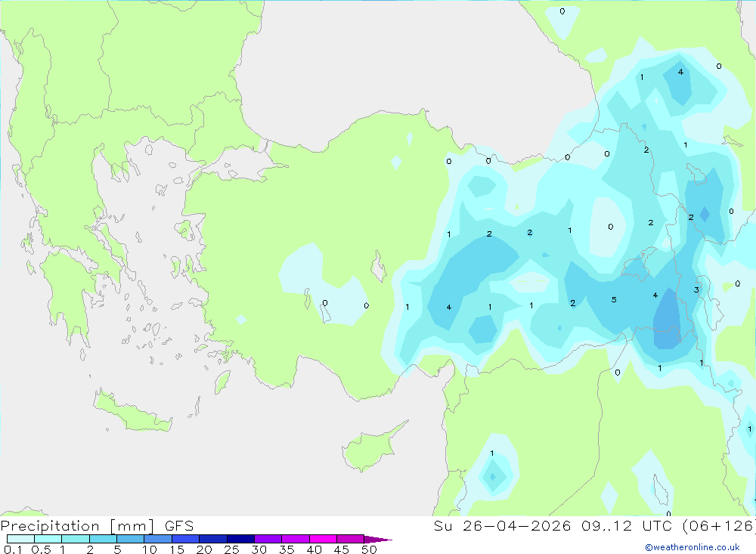Select the 5–10 mm legend color swatch
756x554 pixels.
(x=131, y=539)
